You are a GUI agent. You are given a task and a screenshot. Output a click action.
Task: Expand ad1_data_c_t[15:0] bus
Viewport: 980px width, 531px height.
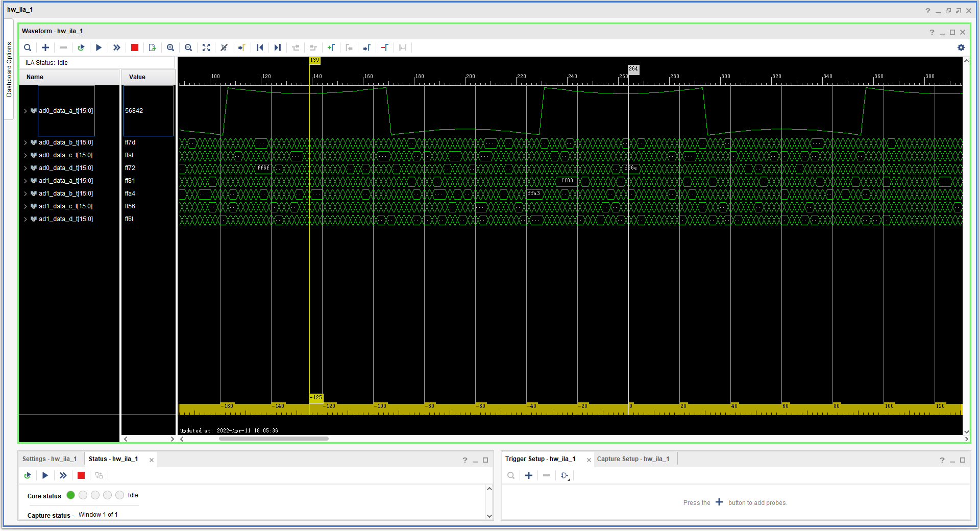pyautogui.click(x=25, y=206)
